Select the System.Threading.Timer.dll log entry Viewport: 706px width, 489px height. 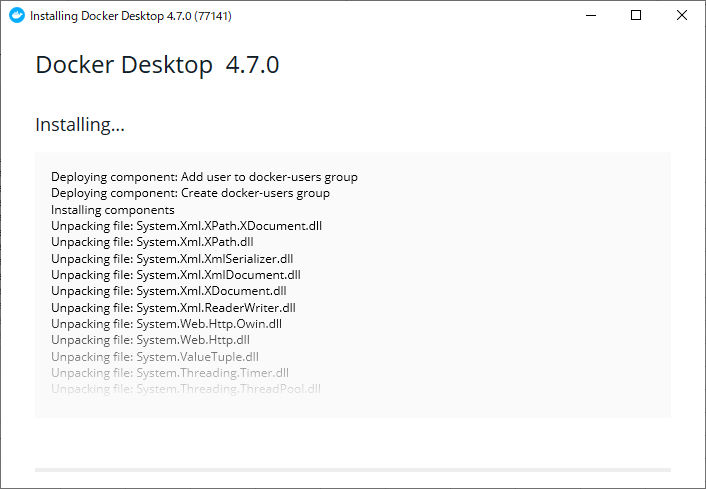(170, 373)
